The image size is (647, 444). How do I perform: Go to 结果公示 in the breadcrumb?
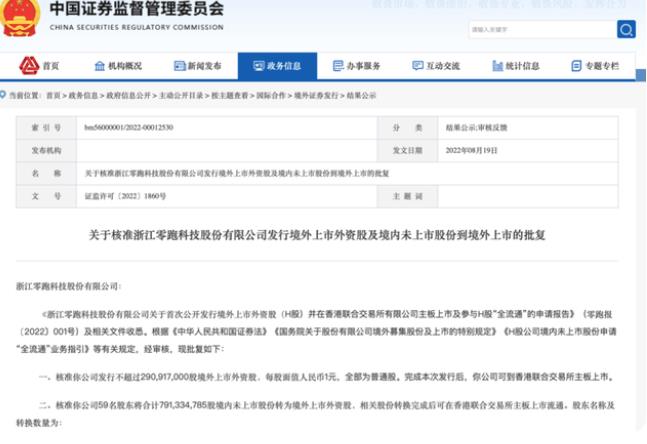coord(361,95)
